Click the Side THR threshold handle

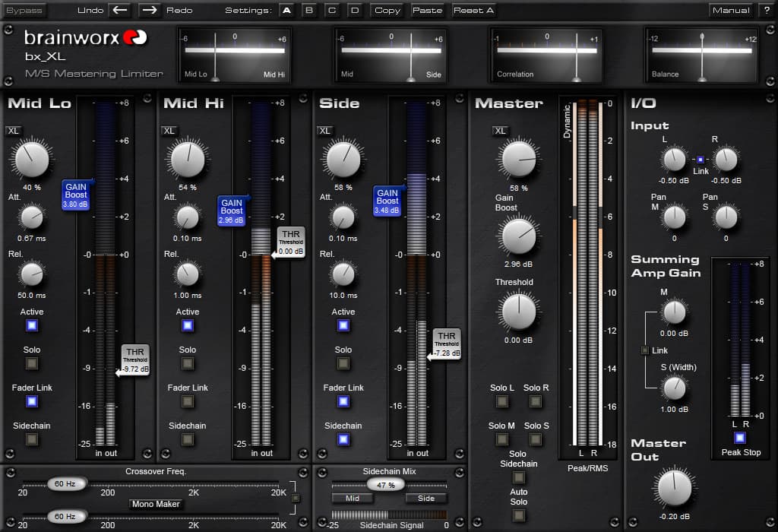pos(447,344)
